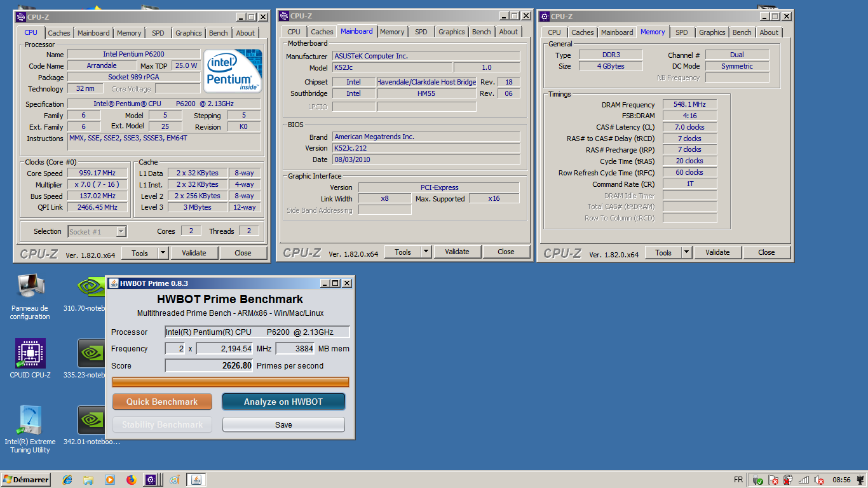Click Validate in the Mainboard window
This screenshot has width=868, height=488.
(457, 252)
